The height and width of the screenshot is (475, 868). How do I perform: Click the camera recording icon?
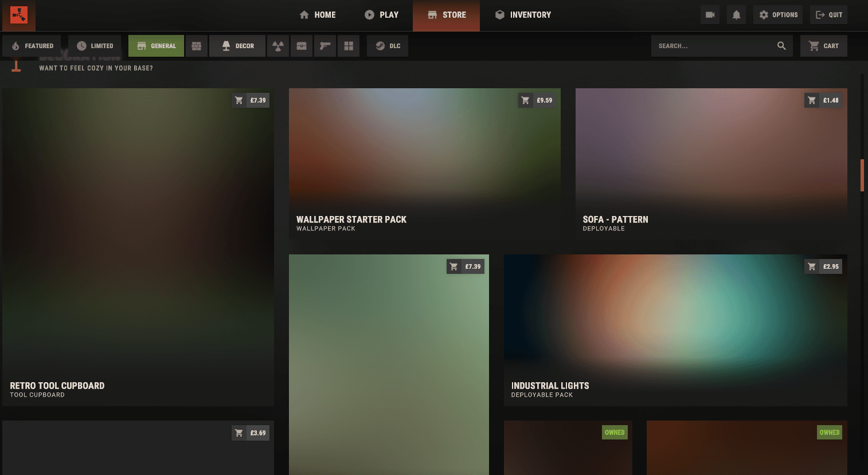pos(710,15)
